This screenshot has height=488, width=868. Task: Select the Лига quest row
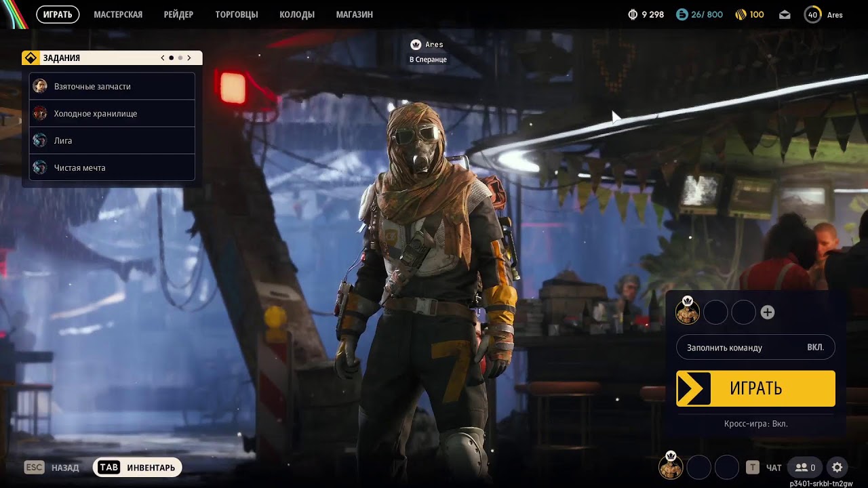[113, 141]
